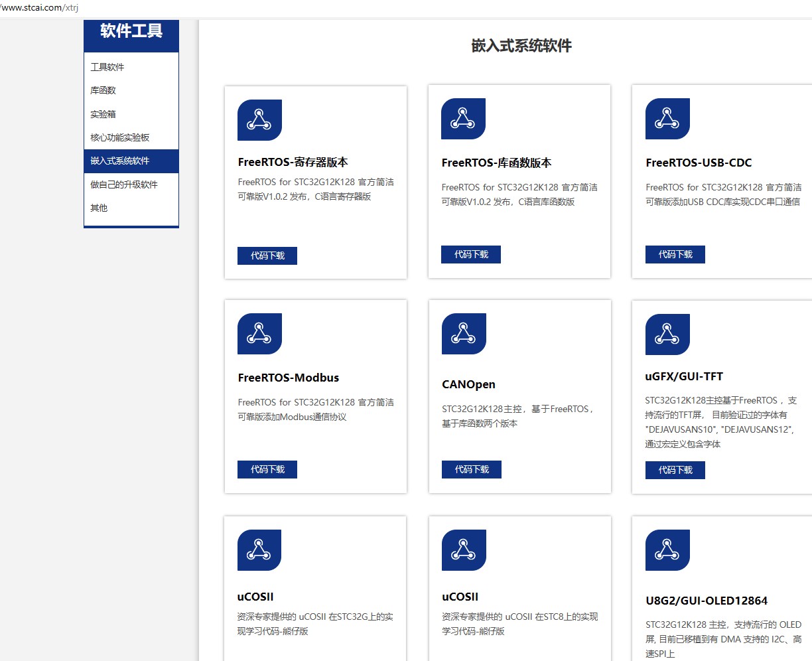Screen dimensions: 812x661
Task: Click the U8G2/GUI-OLED12864 title
Action: click(x=707, y=601)
